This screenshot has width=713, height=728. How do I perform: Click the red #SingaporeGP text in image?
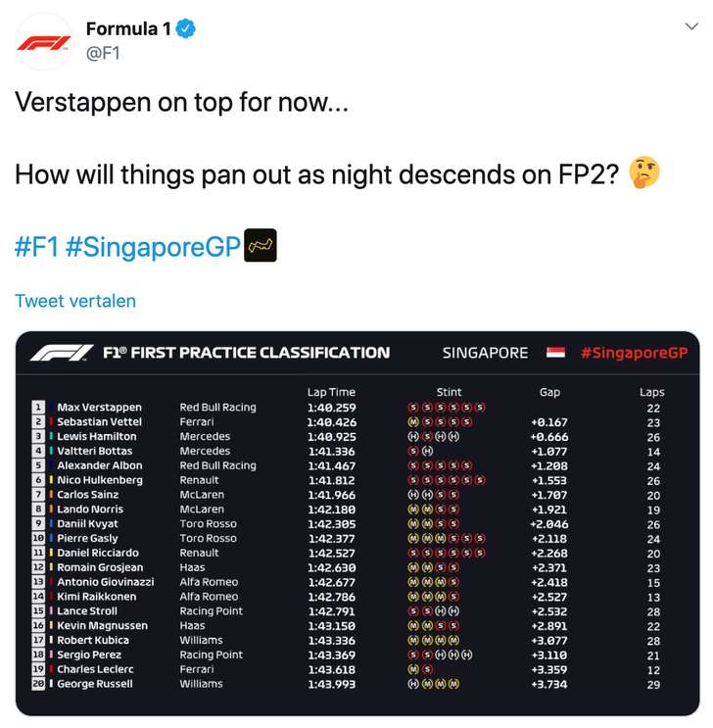click(x=634, y=353)
